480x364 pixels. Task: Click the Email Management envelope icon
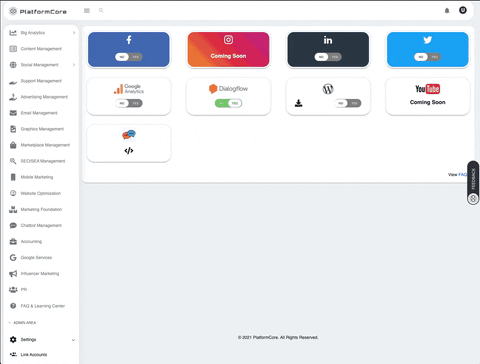click(x=13, y=113)
